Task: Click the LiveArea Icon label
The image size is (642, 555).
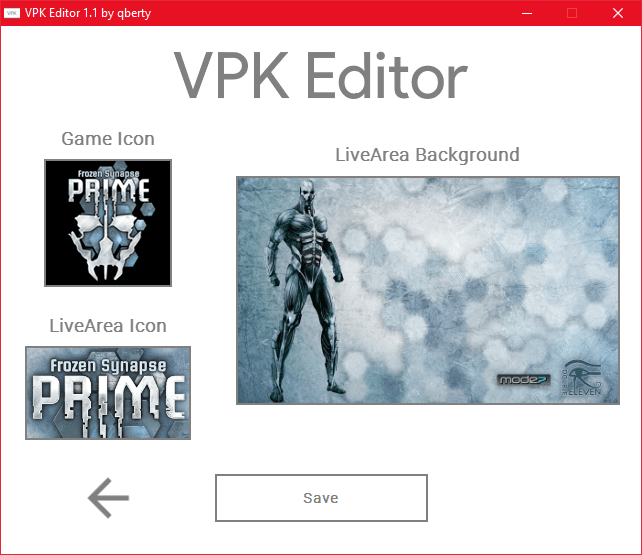Action: (x=108, y=326)
